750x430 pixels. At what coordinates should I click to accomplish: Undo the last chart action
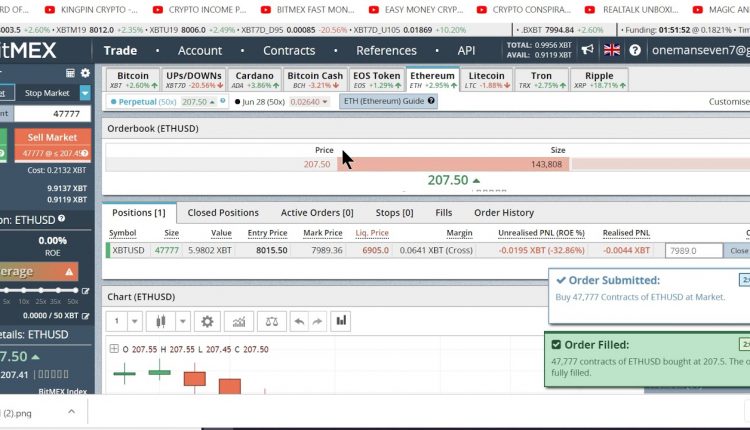pos(299,321)
